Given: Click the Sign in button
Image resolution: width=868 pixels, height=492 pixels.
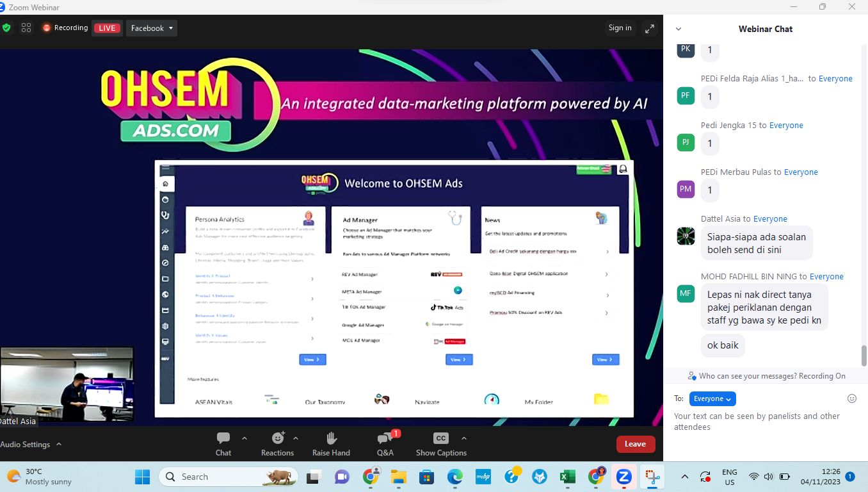Looking at the screenshot, I should click(x=620, y=28).
